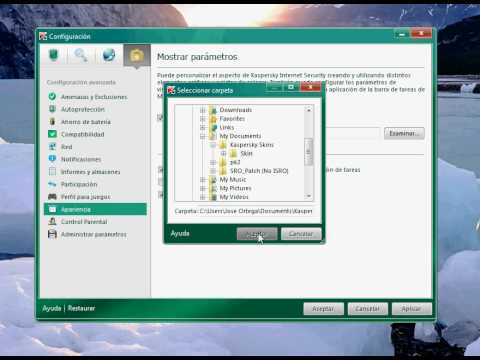Click the Participación icon
The image size is (480, 360).
pos(52,184)
